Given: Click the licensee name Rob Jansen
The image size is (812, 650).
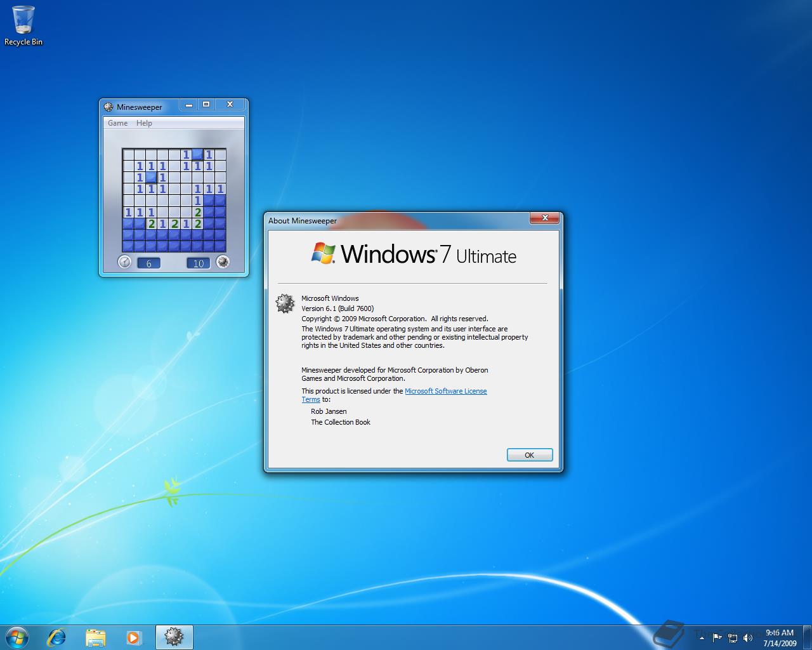Looking at the screenshot, I should 329,411.
